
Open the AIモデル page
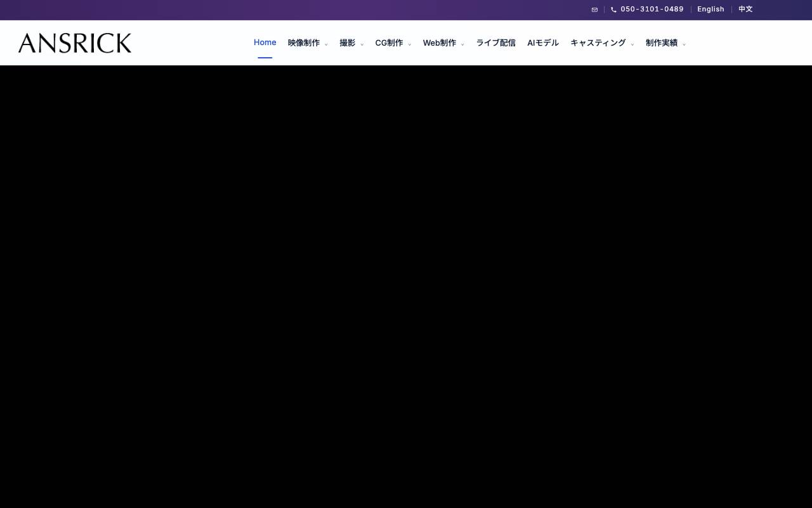[543, 43]
